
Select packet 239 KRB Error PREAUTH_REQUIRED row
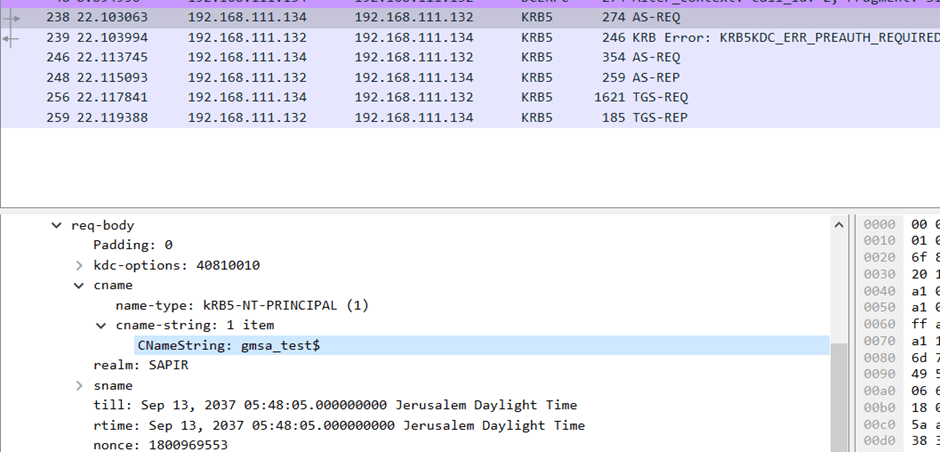pos(400,38)
